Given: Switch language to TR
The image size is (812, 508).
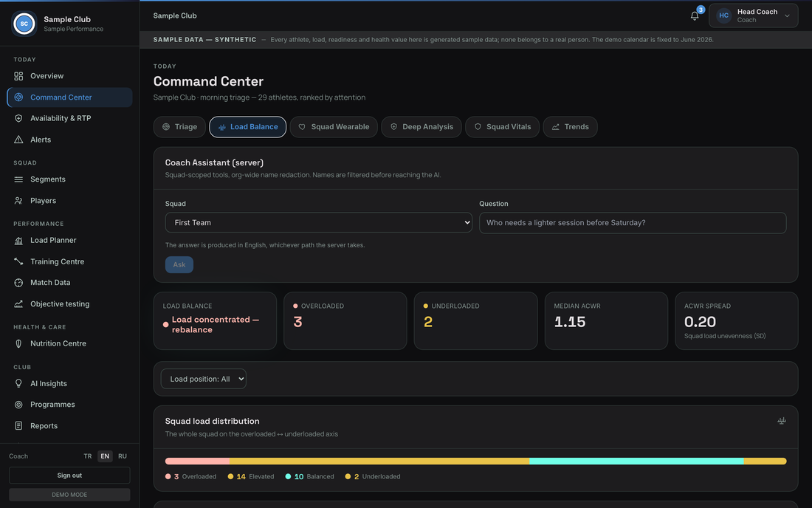Looking at the screenshot, I should point(88,456).
